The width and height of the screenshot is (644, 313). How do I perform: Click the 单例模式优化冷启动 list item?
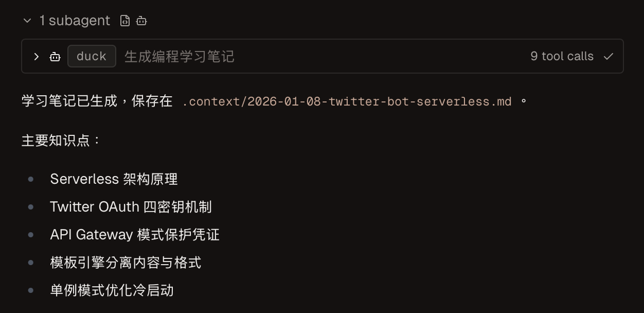pos(112,290)
